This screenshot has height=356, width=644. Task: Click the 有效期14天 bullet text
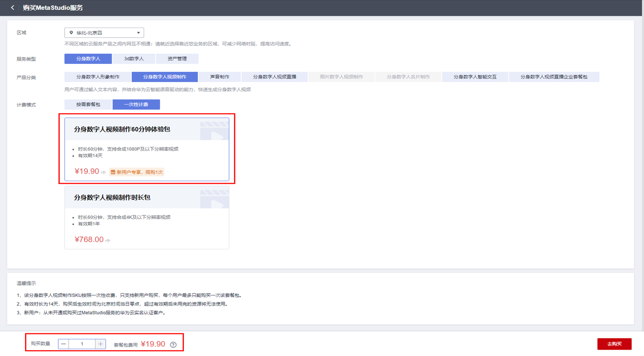pyautogui.click(x=90, y=156)
